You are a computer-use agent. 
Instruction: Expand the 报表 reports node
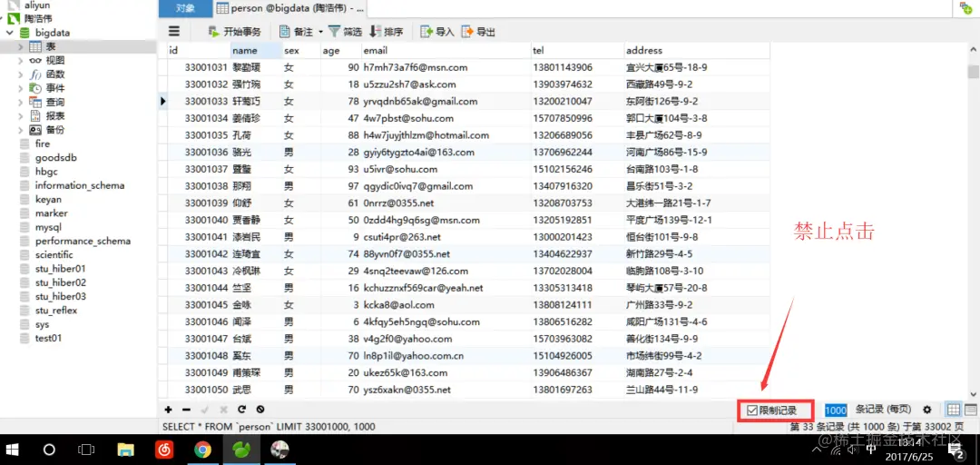pos(21,115)
